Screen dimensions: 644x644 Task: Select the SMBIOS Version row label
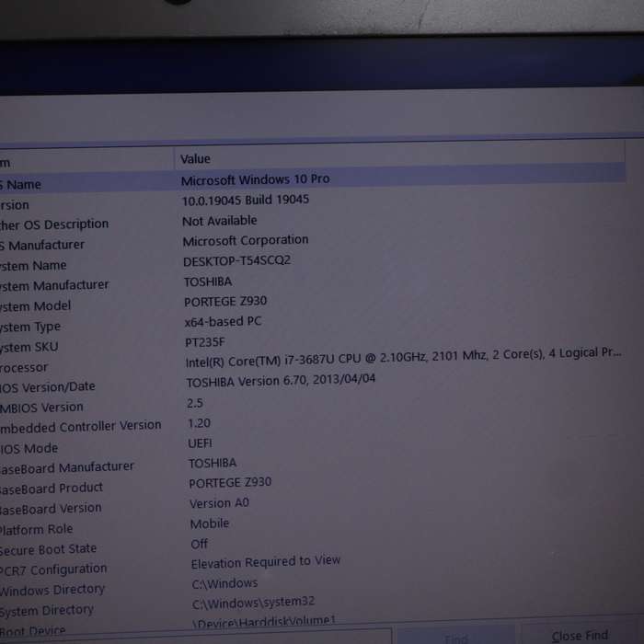click(41, 408)
